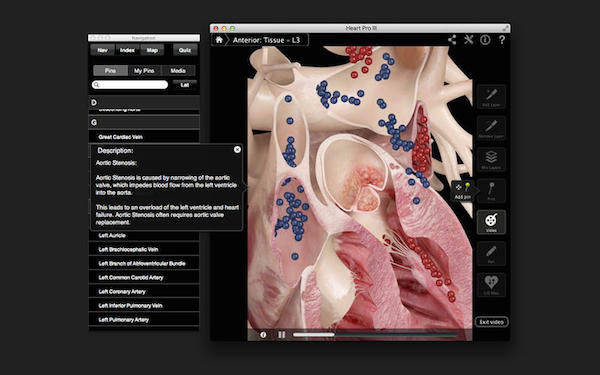
Task: Select Left Common Carotid Artery entry
Action: (x=144, y=277)
